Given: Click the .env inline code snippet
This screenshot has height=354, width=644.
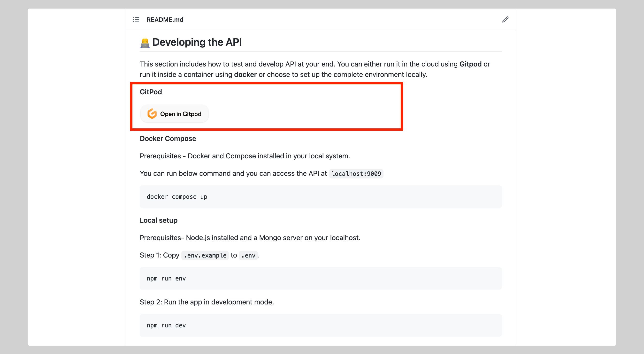Looking at the screenshot, I should [248, 255].
